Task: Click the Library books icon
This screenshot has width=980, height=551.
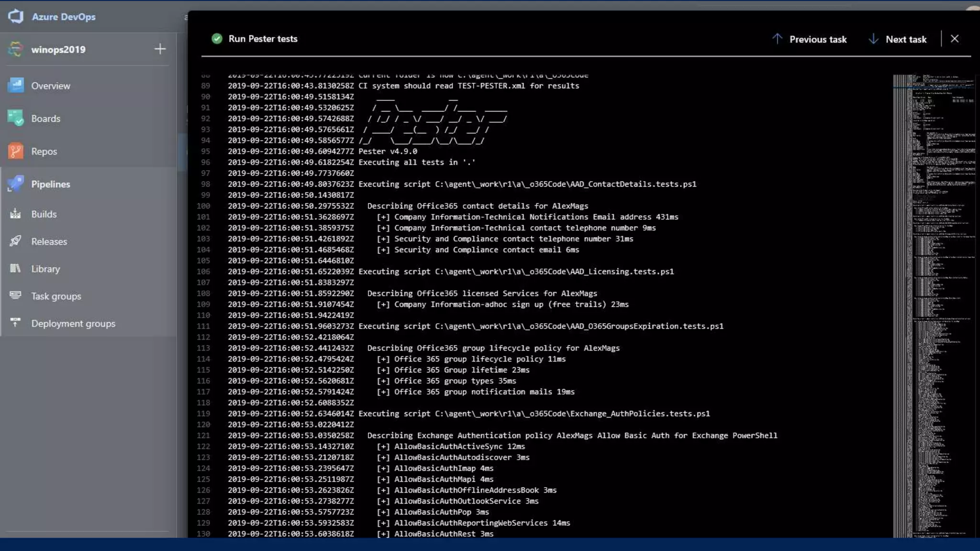Action: (16, 268)
